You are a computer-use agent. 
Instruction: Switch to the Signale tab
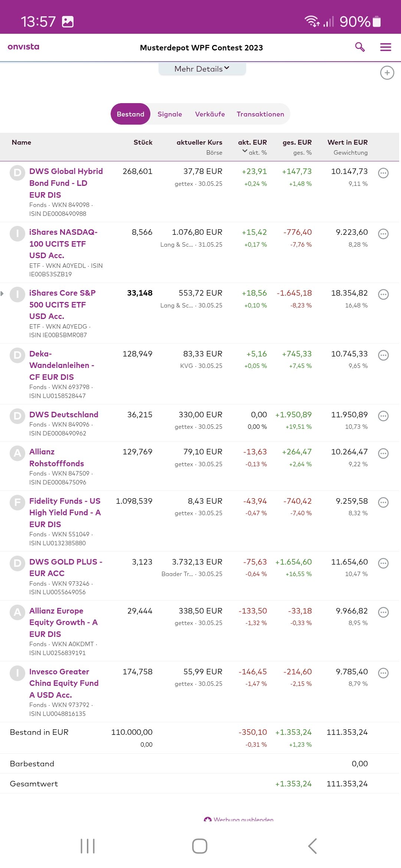point(170,114)
